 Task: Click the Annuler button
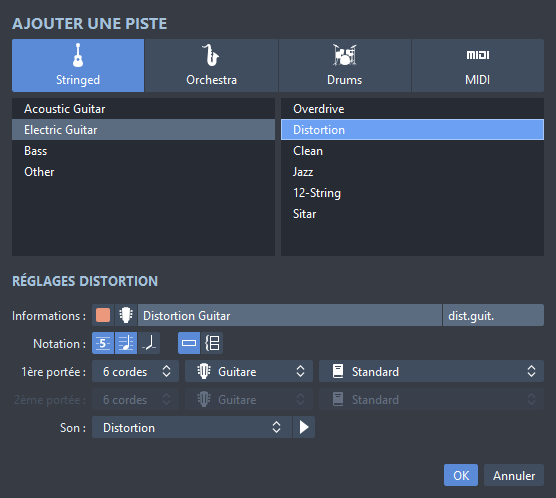point(514,475)
